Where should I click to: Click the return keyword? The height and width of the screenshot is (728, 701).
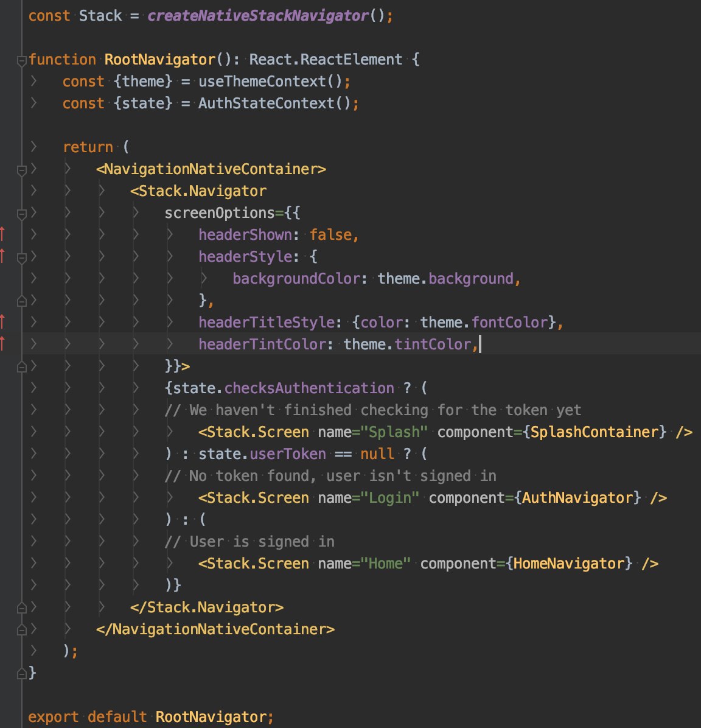(88, 147)
